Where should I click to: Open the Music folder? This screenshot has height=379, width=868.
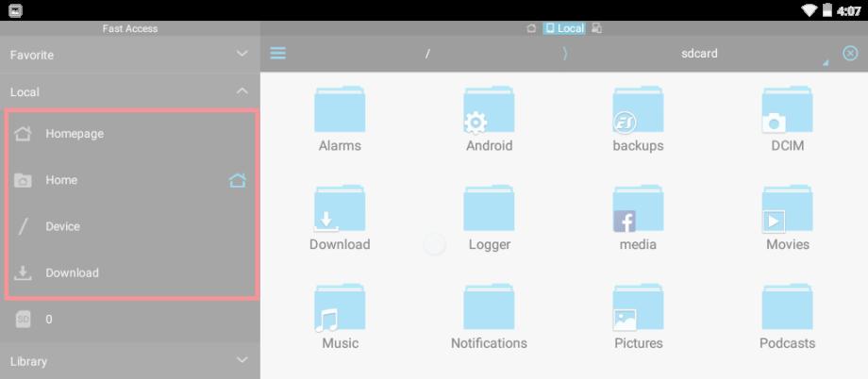[340, 317]
